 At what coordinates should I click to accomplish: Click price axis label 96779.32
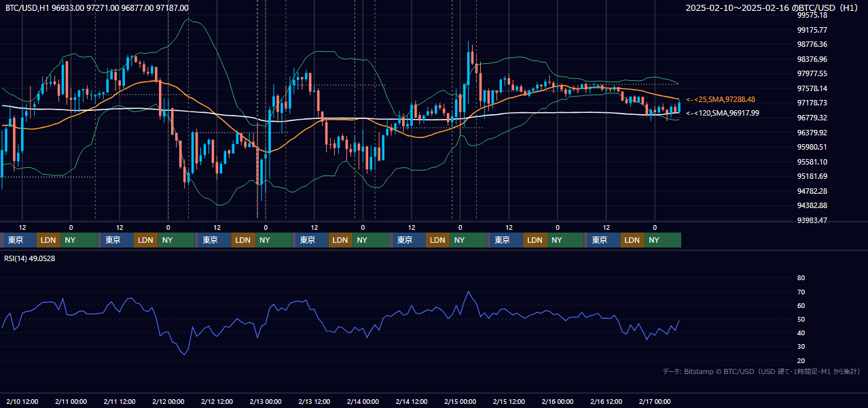tap(812, 118)
